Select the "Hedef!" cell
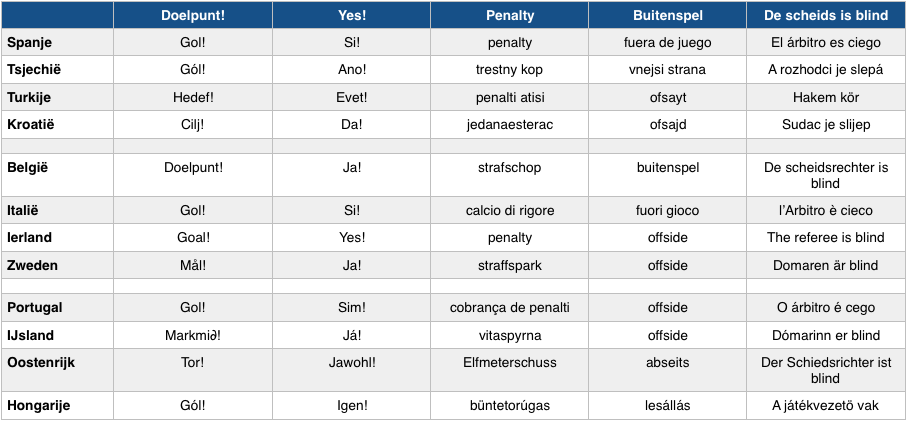The height and width of the screenshot is (422, 909). (x=193, y=98)
